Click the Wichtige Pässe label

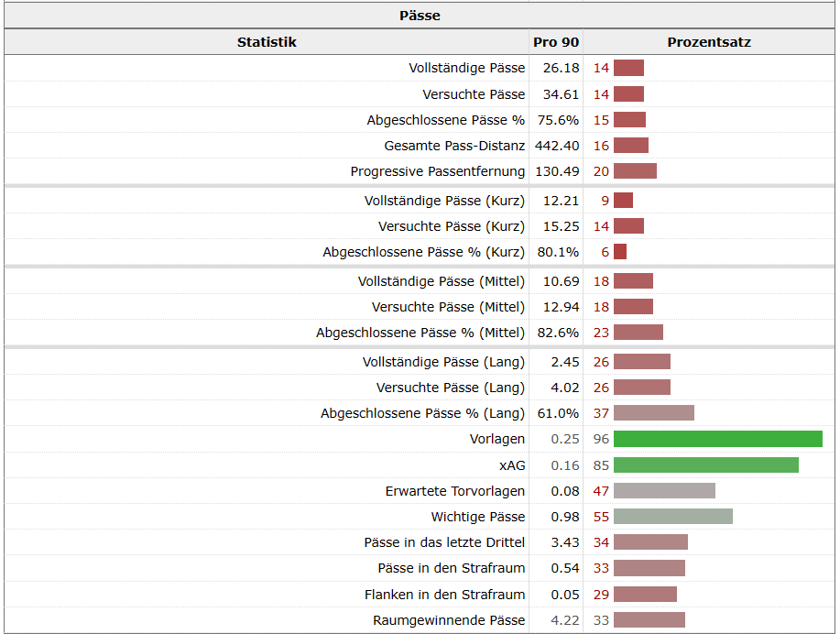(x=478, y=517)
